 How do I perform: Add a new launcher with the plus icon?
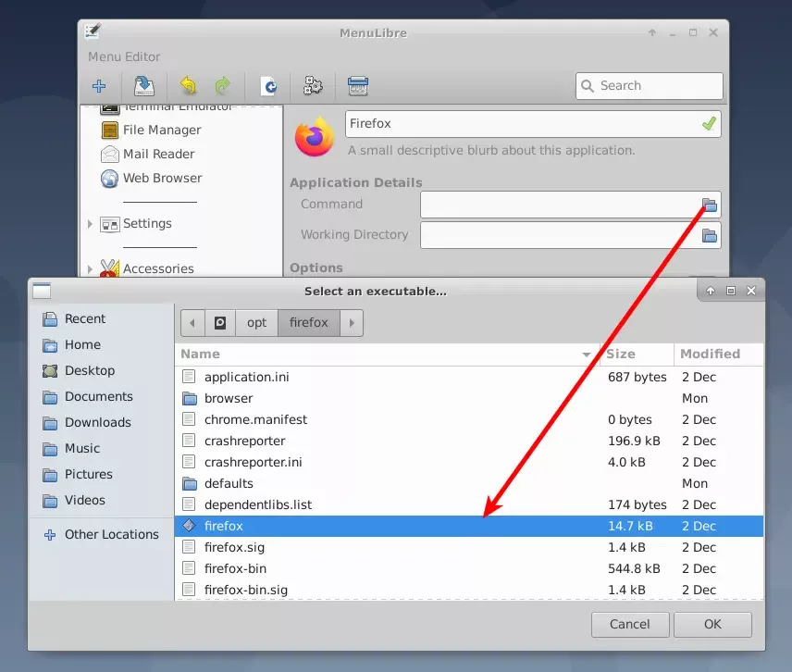99,86
